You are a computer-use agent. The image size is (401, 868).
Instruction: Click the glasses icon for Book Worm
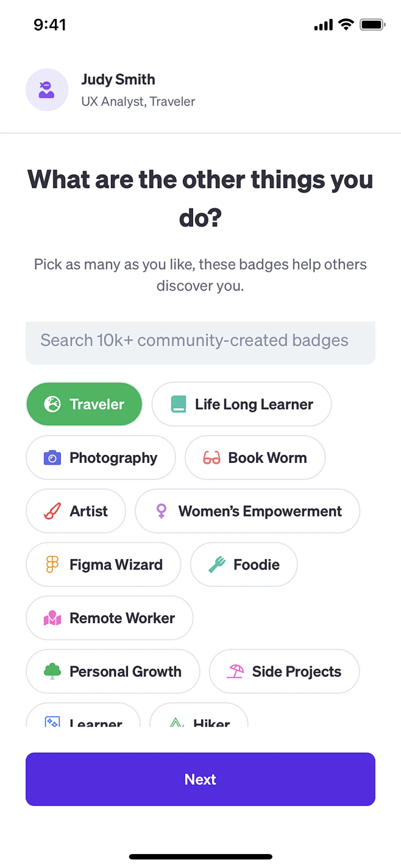211,457
